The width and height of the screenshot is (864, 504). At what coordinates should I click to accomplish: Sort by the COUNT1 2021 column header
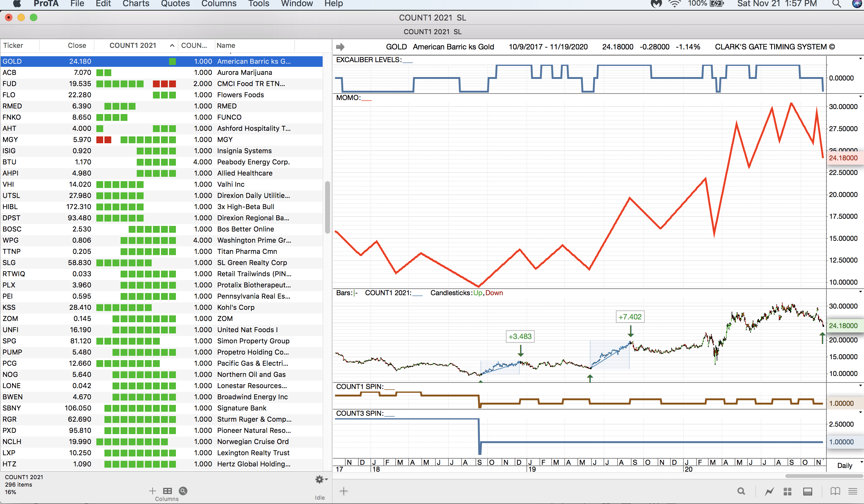[133, 45]
